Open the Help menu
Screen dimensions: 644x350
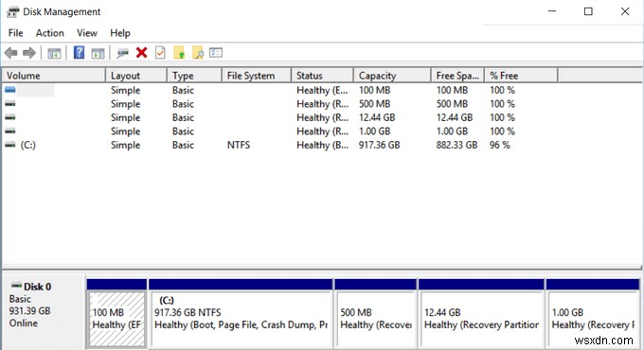tap(120, 33)
